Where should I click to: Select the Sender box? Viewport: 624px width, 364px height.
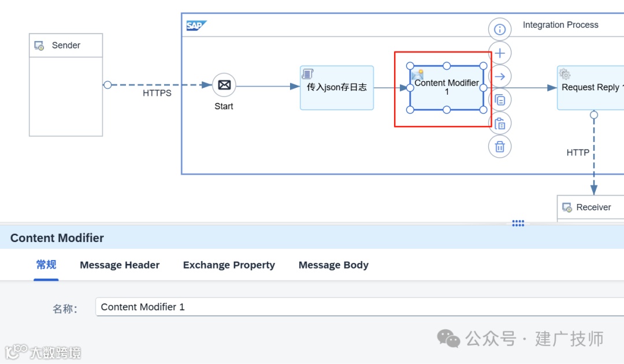66,85
